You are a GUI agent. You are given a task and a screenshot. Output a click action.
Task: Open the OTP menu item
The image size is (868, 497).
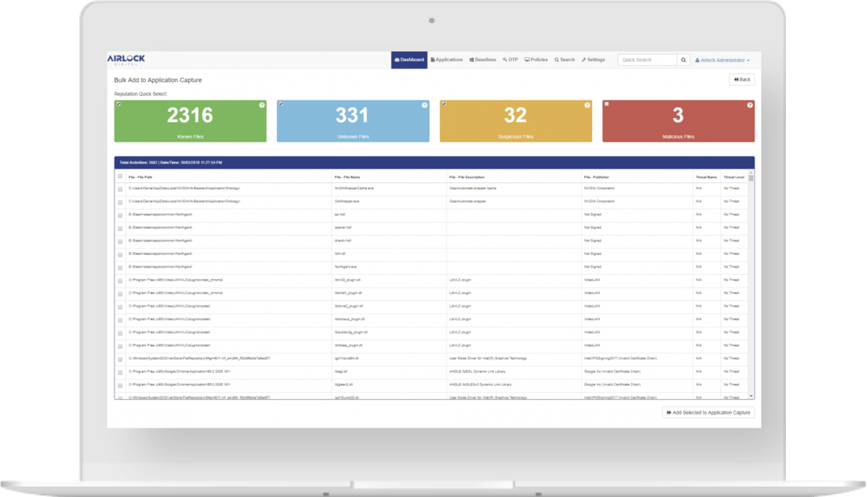[x=510, y=60]
